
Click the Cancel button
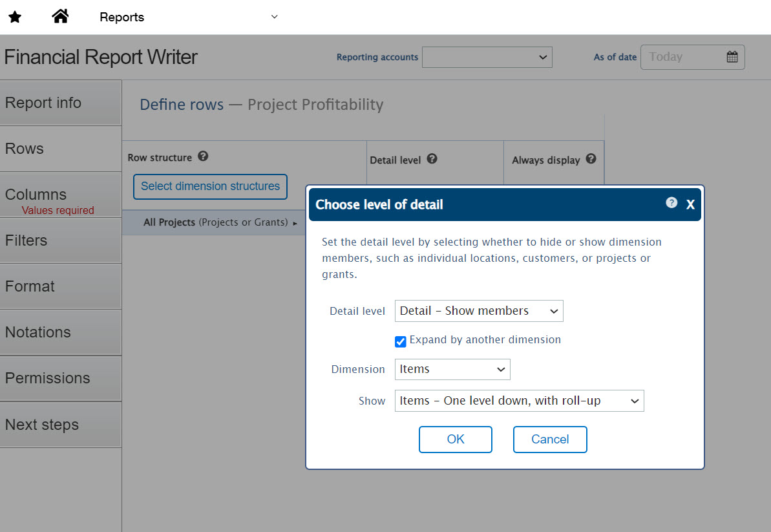coord(549,440)
